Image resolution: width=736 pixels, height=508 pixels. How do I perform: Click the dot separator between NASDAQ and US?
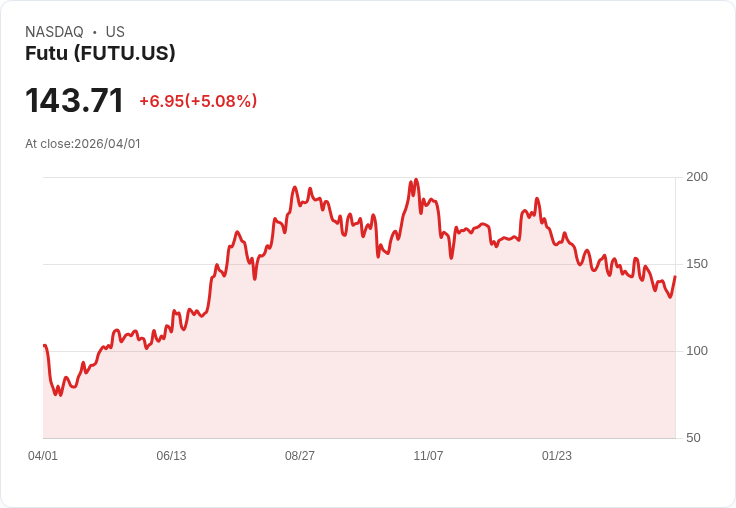coord(94,32)
